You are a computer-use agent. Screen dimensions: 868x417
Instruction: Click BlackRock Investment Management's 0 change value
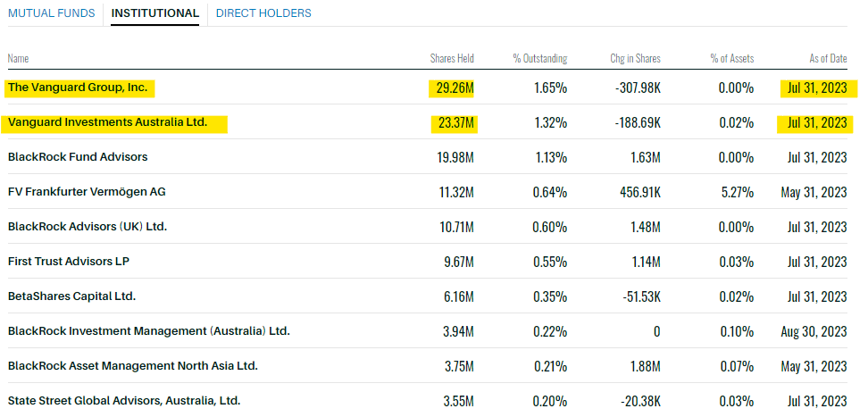point(656,331)
